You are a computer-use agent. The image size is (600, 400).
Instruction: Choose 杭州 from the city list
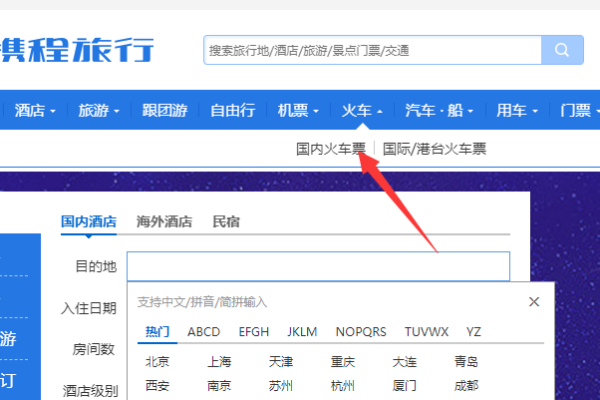tap(344, 385)
